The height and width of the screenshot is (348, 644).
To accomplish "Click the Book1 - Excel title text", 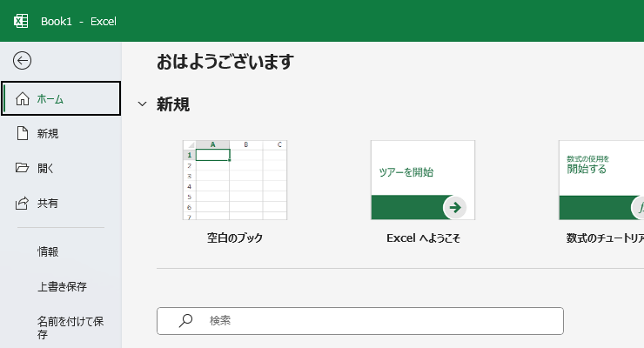I will click(x=78, y=22).
